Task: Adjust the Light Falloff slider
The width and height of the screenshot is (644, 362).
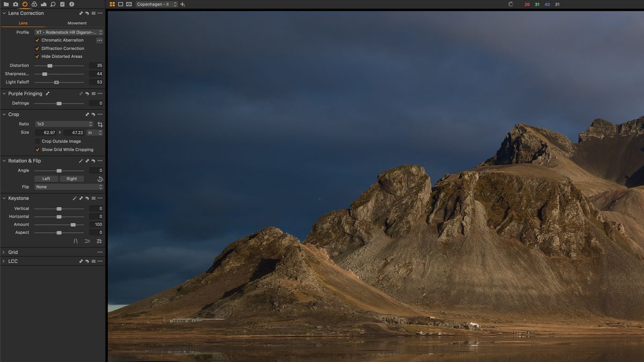Action: coord(56,82)
